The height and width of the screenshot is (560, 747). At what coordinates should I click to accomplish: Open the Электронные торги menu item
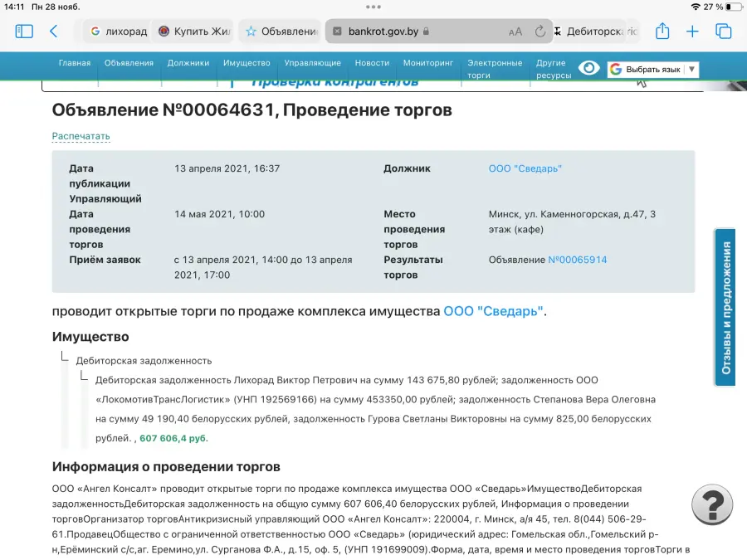point(495,69)
